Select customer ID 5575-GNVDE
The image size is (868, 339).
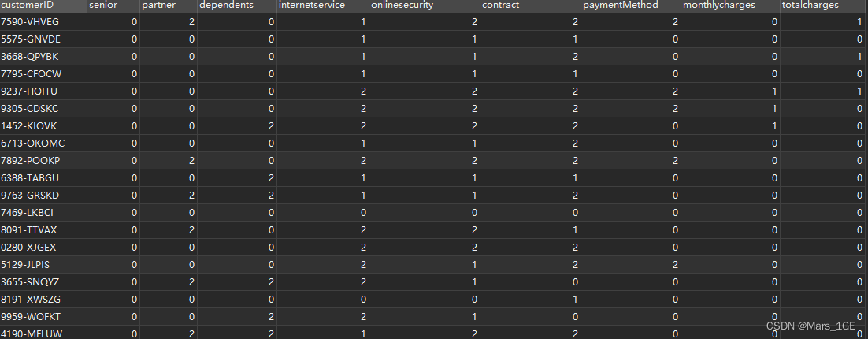(43, 39)
